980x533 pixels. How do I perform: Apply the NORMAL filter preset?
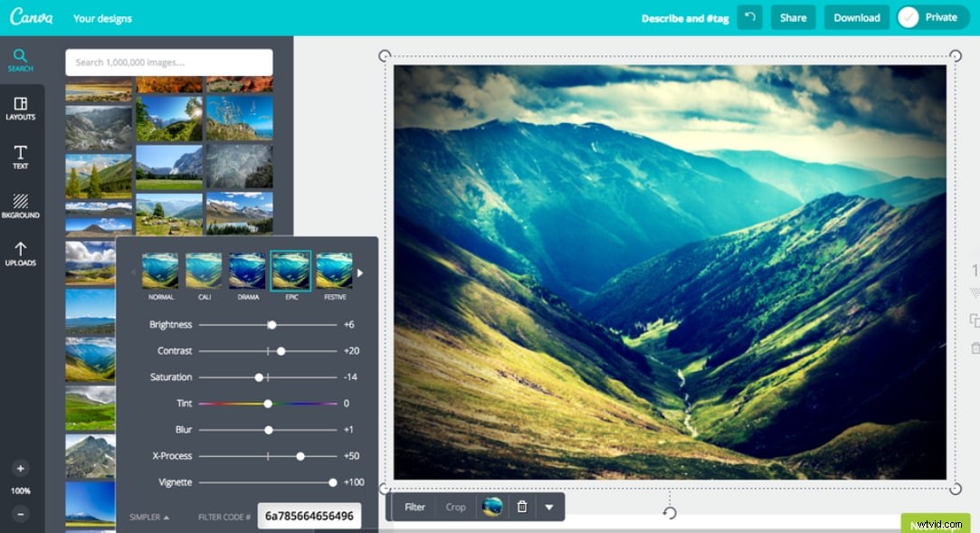[159, 271]
